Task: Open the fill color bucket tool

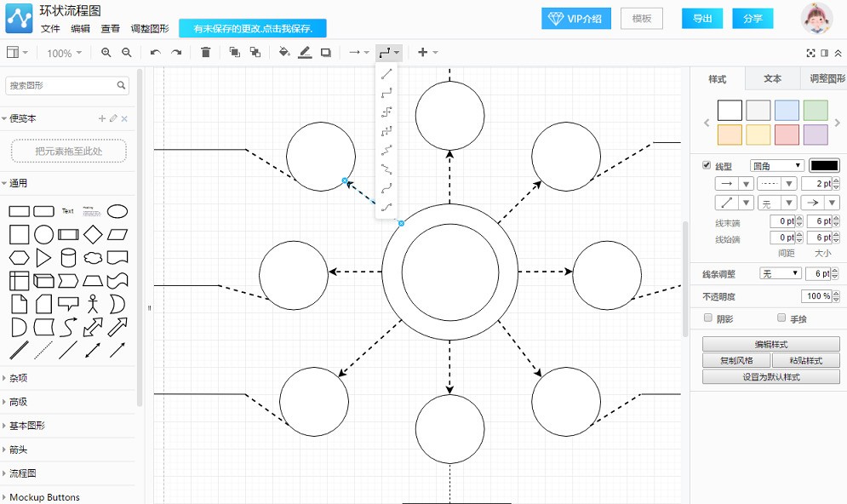Action: [284, 53]
